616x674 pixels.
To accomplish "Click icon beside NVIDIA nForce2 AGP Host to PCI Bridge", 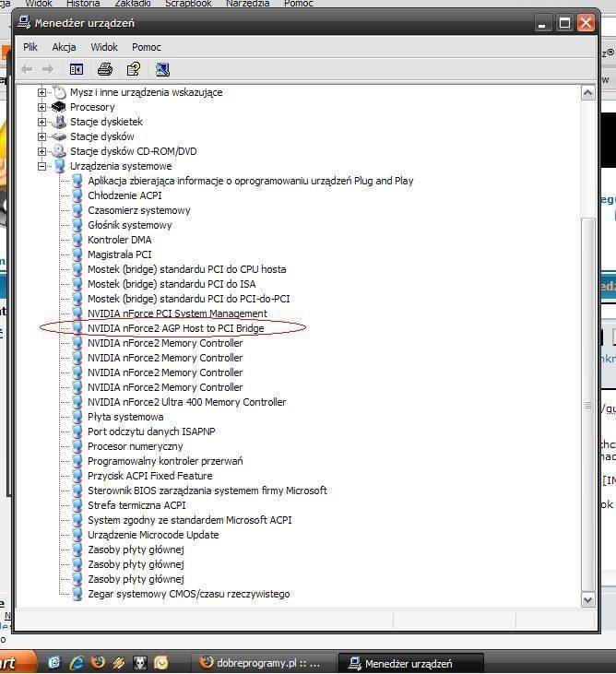I will (x=77, y=328).
